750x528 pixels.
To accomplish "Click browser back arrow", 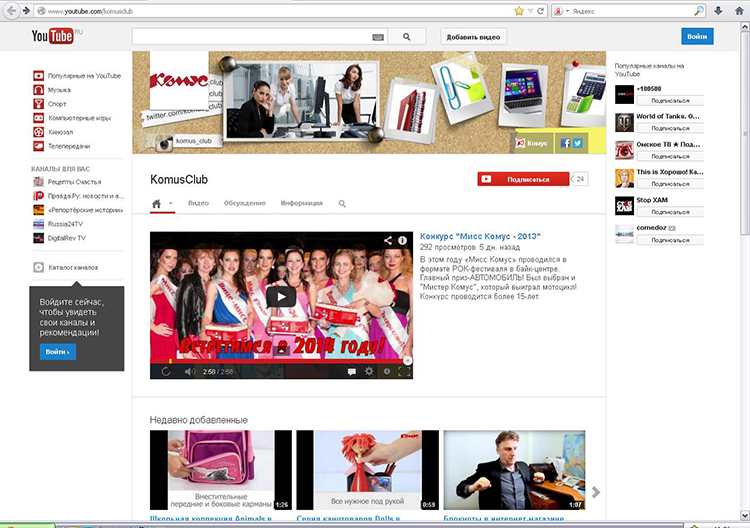I will click(x=11, y=11).
